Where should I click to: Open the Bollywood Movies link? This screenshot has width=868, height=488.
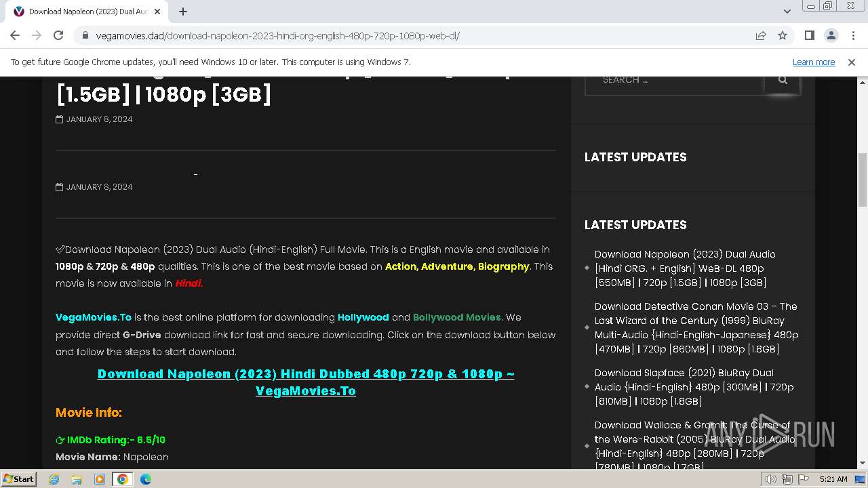click(x=457, y=317)
